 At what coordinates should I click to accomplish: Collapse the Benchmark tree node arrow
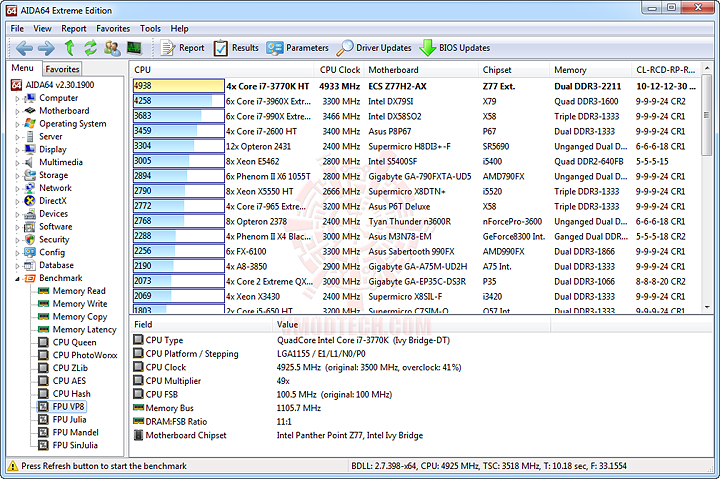(17, 278)
